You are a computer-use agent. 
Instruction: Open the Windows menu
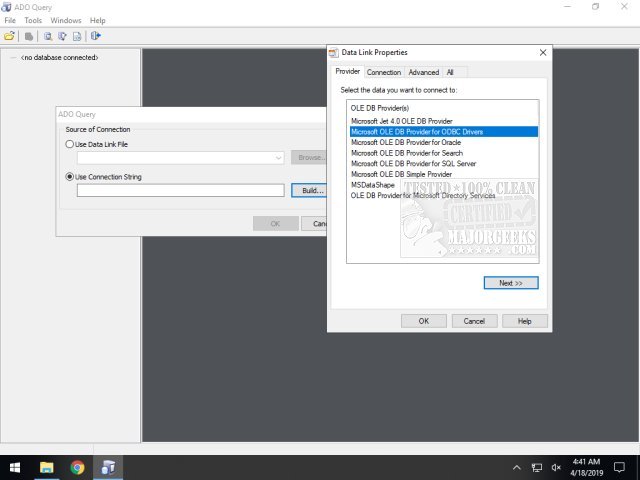coord(66,20)
